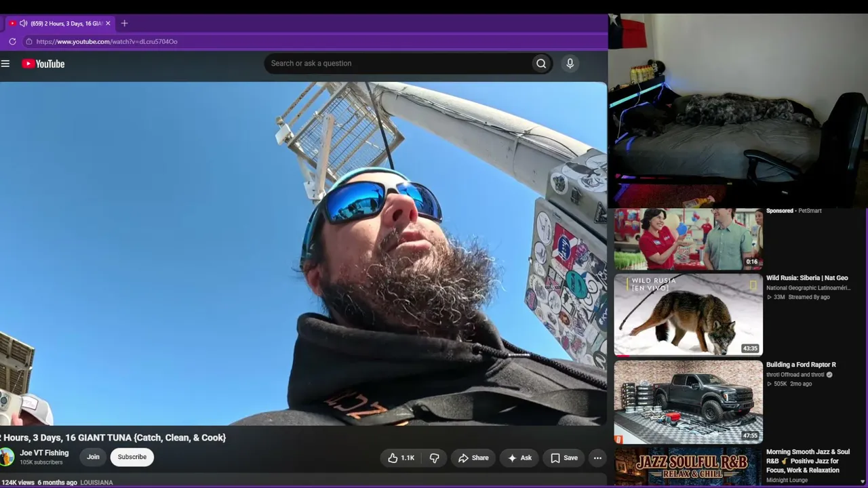Open the YouTube guide hamburger menu
Image resolution: width=868 pixels, height=488 pixels.
[5, 64]
